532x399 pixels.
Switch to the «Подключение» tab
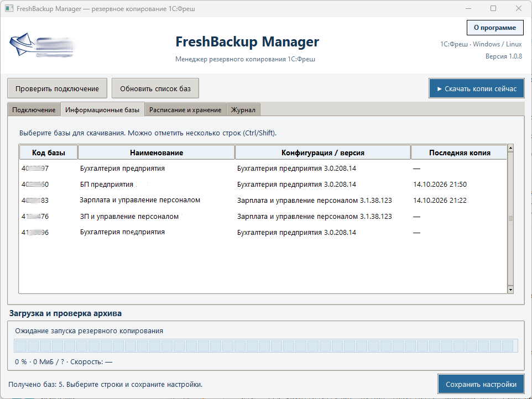click(x=34, y=110)
